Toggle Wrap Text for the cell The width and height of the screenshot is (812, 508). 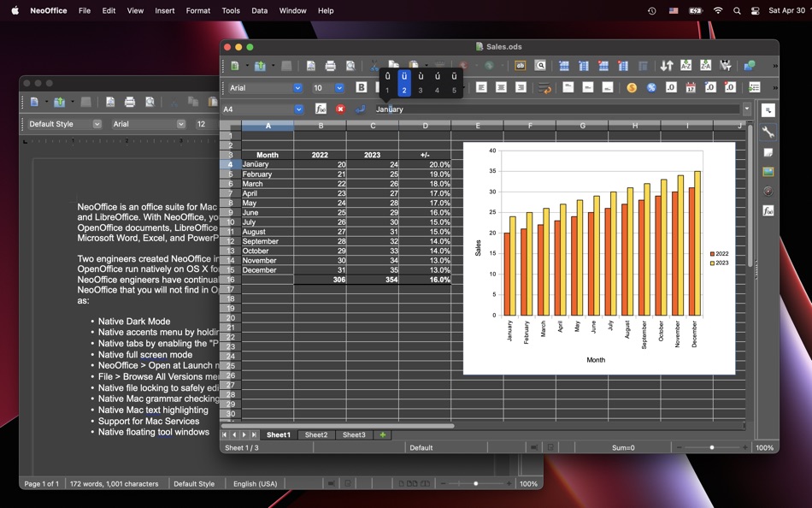click(x=544, y=88)
